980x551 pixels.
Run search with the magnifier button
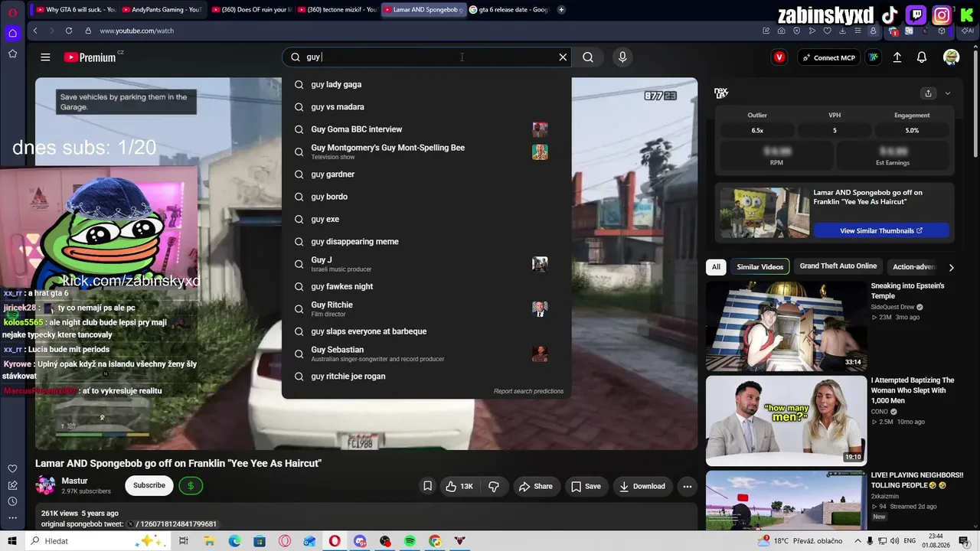click(x=588, y=57)
